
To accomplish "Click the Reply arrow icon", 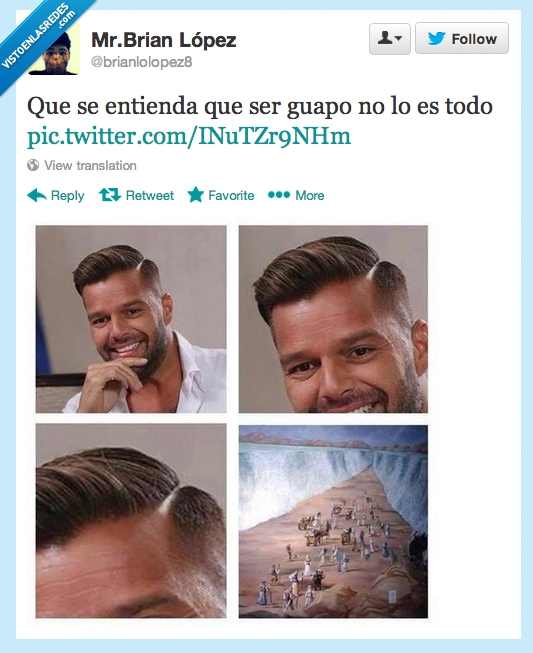I will pyautogui.click(x=37, y=195).
